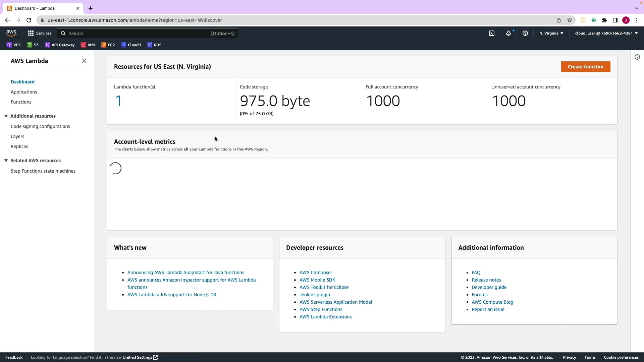Select Functions in the sidebar

point(21,102)
